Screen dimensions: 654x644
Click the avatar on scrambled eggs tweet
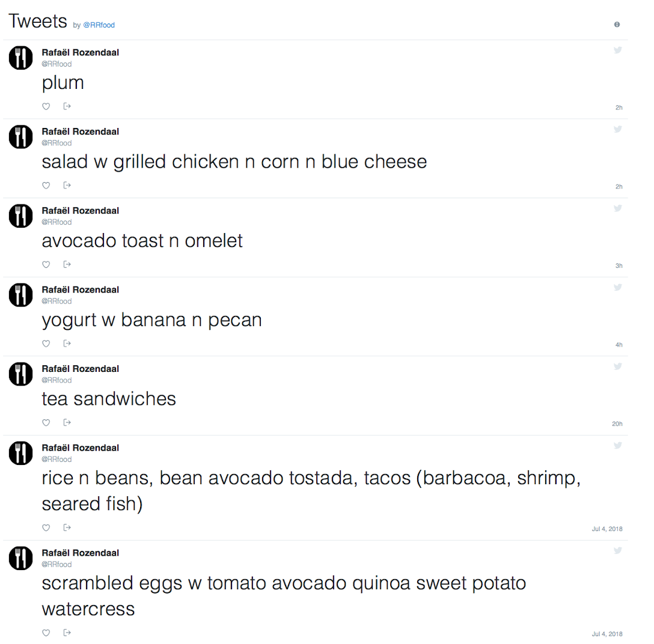21,558
